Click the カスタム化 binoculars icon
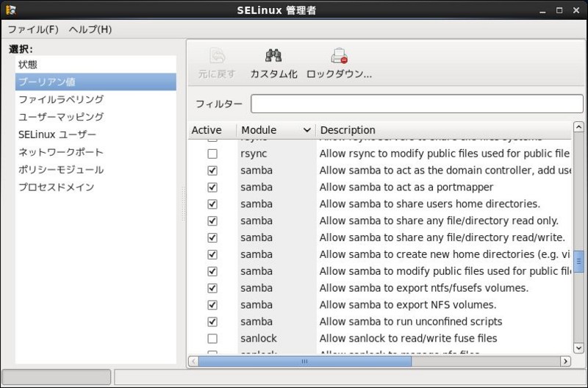Viewport: 588px width, 388px height. 273,56
